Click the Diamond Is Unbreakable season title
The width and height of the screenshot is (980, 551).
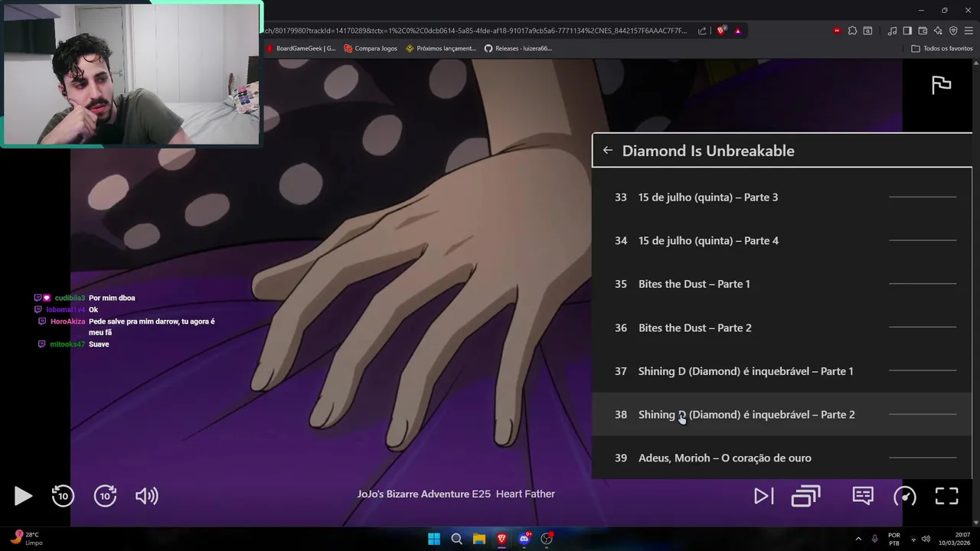tap(708, 151)
